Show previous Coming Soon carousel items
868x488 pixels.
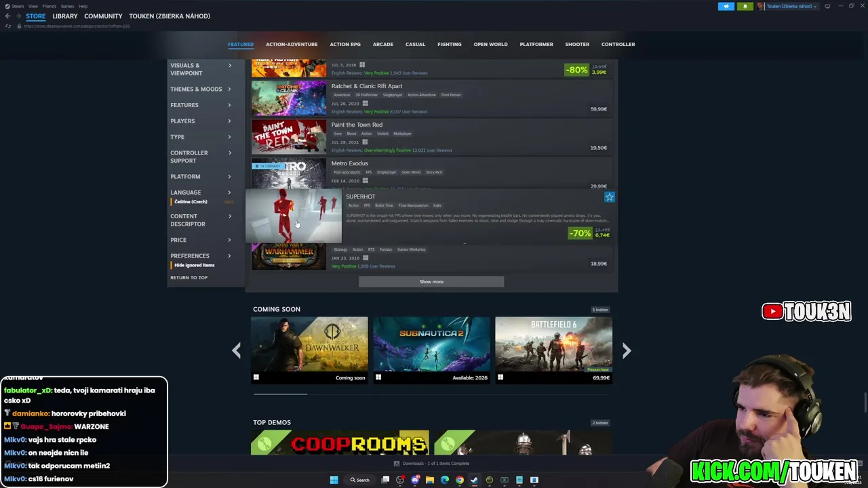236,350
